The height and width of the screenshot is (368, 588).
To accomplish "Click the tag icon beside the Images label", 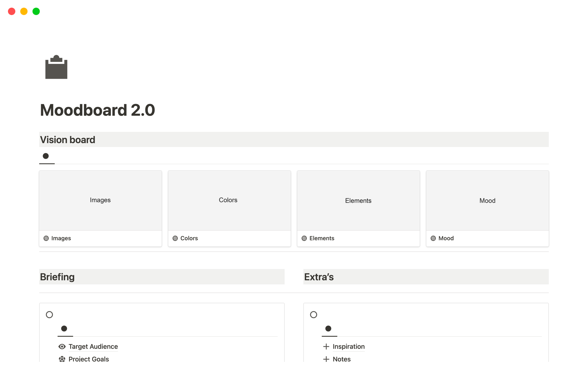I will 46,238.
